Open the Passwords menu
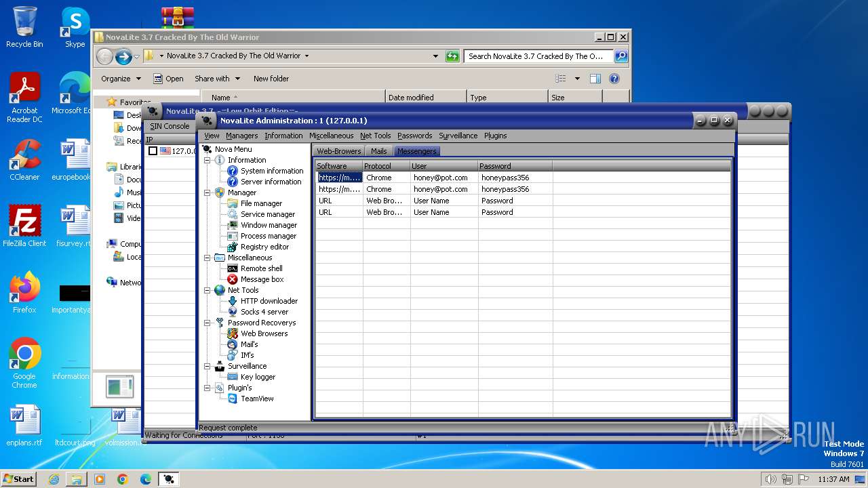The height and width of the screenshot is (488, 868). click(414, 136)
